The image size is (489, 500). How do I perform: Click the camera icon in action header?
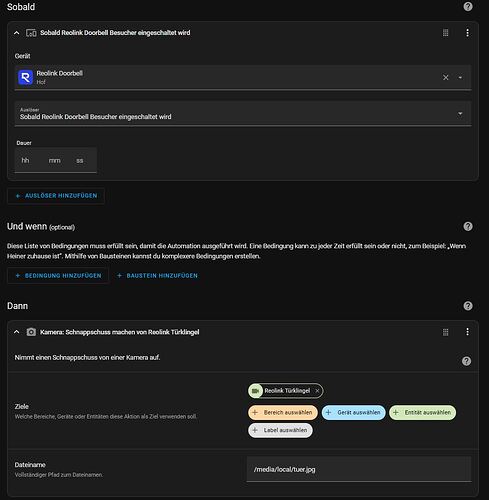[x=31, y=332]
